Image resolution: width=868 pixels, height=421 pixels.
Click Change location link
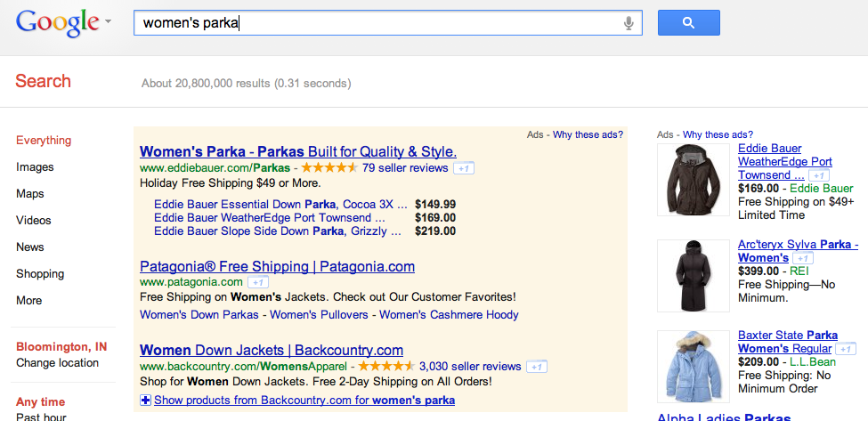pos(58,363)
